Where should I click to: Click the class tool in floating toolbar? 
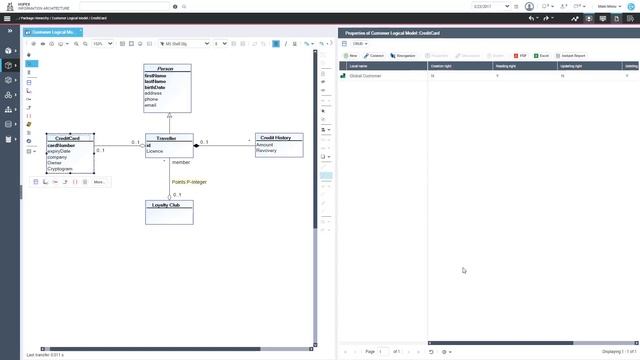[x=36, y=182]
